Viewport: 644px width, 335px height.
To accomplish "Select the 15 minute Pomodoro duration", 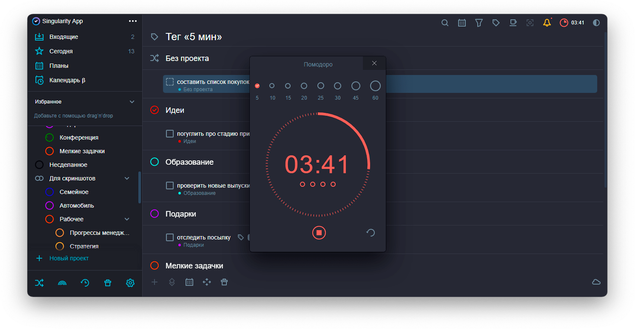I will [x=288, y=86].
